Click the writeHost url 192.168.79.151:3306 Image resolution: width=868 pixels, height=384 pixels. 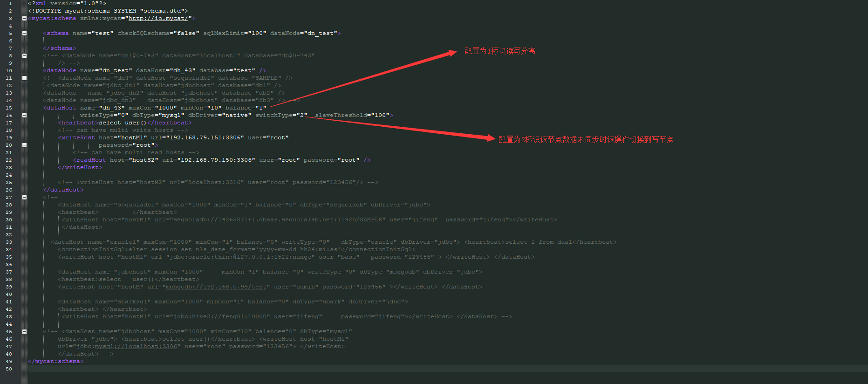198,138
